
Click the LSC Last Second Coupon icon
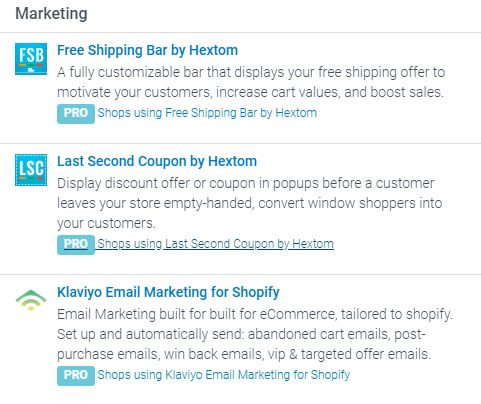[x=31, y=170]
